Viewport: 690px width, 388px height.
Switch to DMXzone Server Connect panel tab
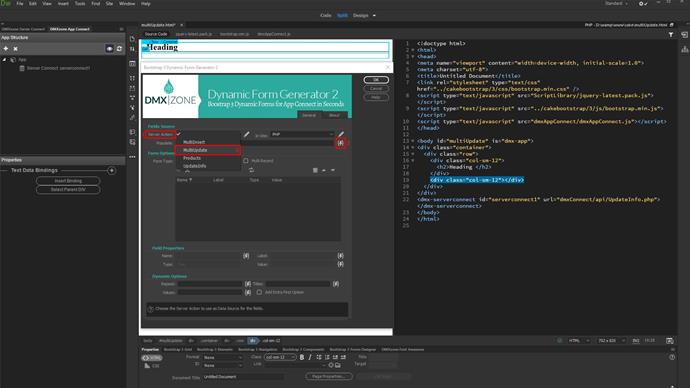pos(23,29)
